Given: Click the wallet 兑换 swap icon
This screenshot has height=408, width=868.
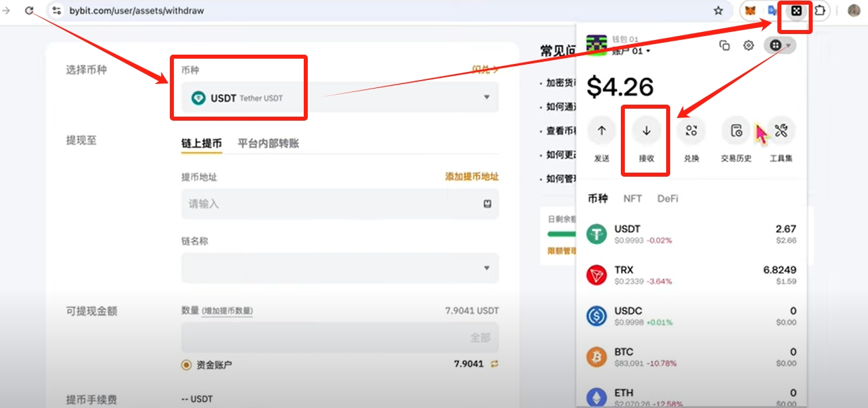Looking at the screenshot, I should coord(691,131).
